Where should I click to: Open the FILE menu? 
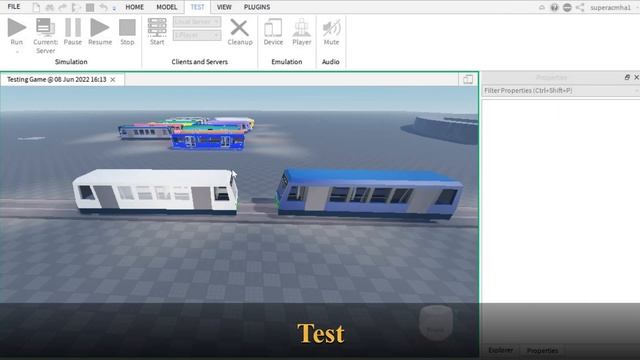(14, 7)
